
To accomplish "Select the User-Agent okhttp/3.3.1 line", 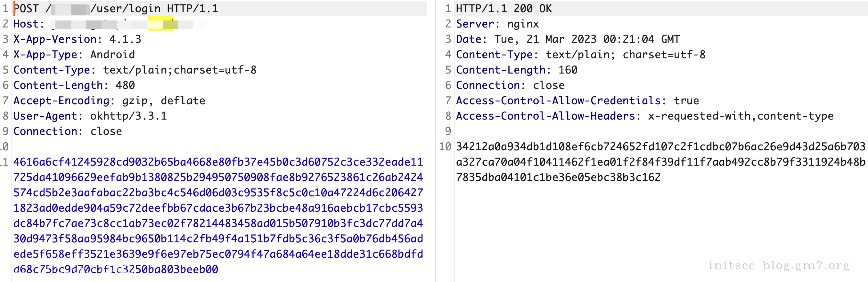I will (x=90, y=116).
